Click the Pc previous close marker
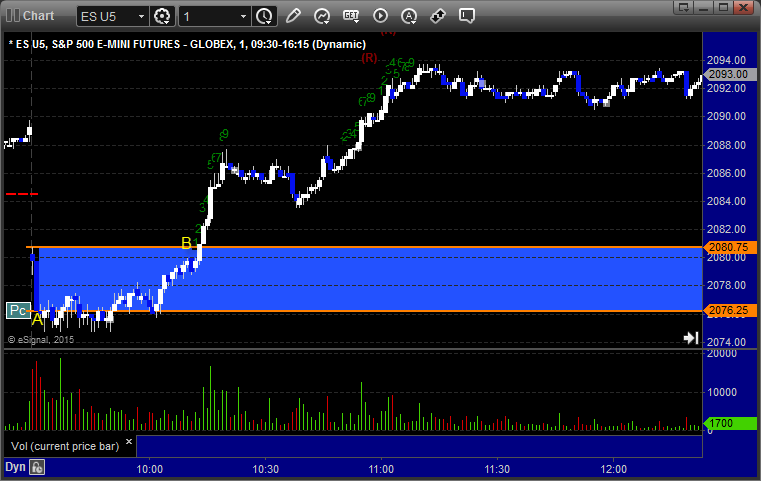 [18, 310]
